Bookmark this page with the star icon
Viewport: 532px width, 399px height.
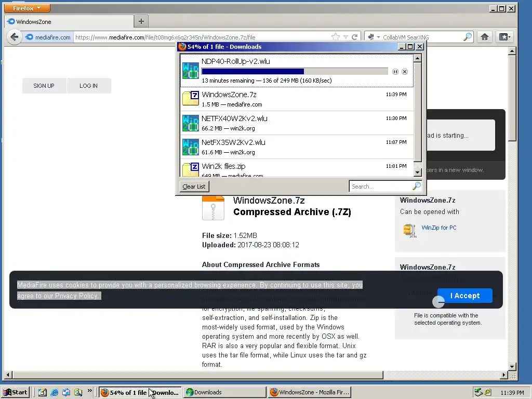click(x=336, y=37)
